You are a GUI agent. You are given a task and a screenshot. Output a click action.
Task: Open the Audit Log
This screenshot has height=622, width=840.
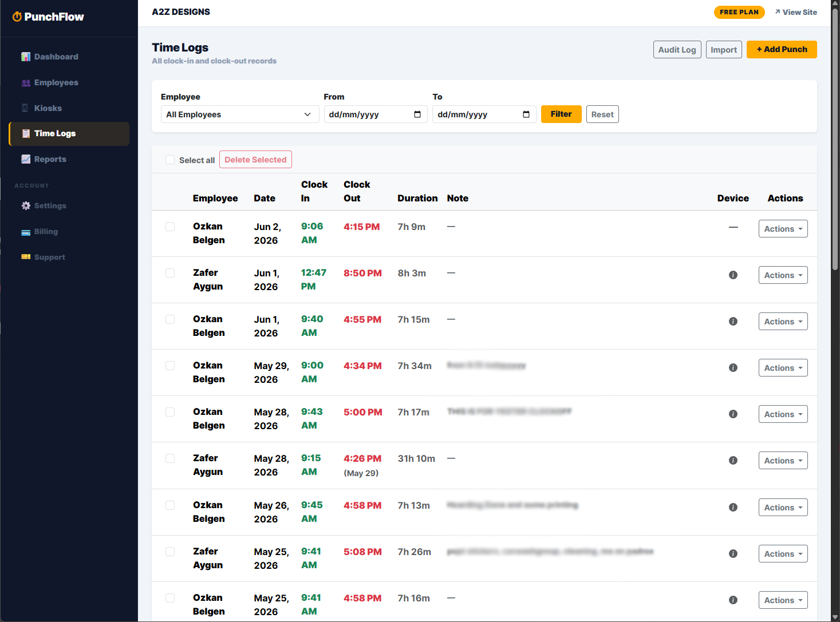pos(677,50)
